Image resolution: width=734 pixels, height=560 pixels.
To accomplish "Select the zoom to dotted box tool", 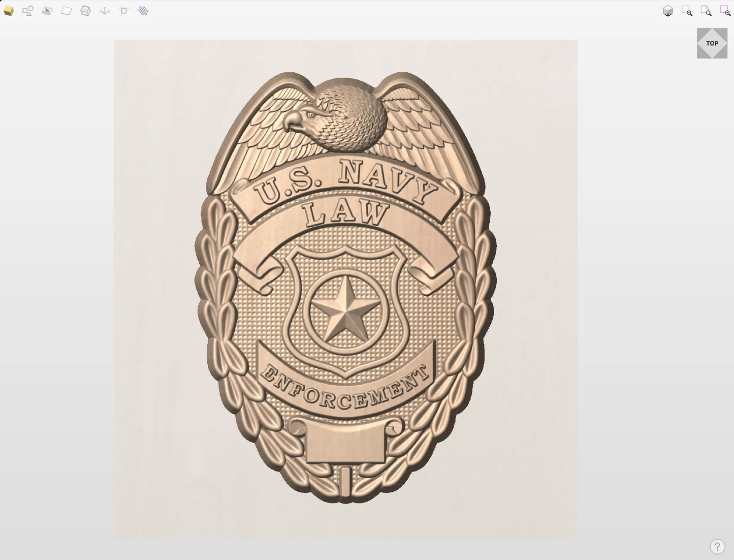I will tap(687, 11).
